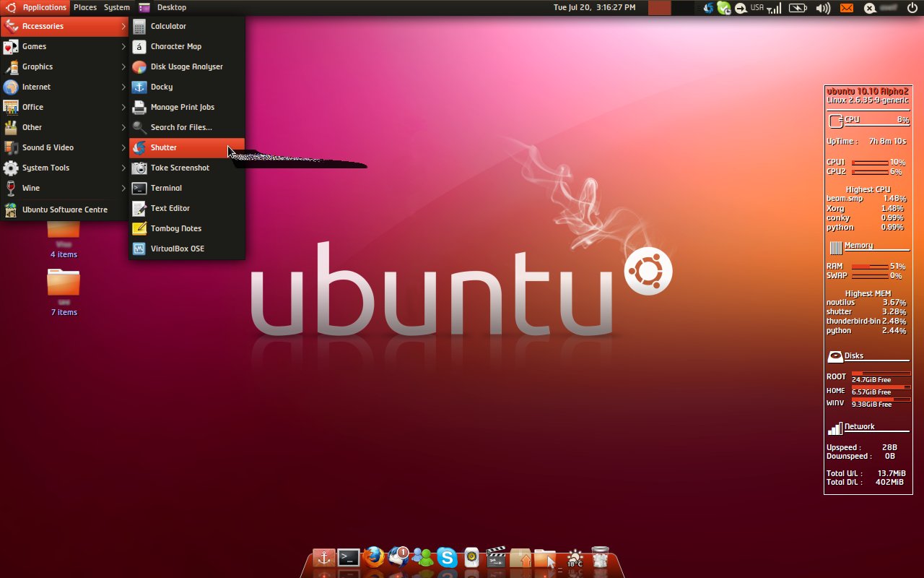This screenshot has width=924, height=578.
Task: Open the volume indicator
Action: click(823, 8)
